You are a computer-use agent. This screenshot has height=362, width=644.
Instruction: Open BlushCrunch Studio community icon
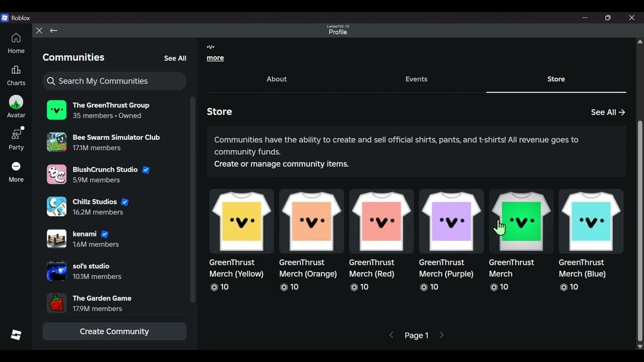click(56, 174)
